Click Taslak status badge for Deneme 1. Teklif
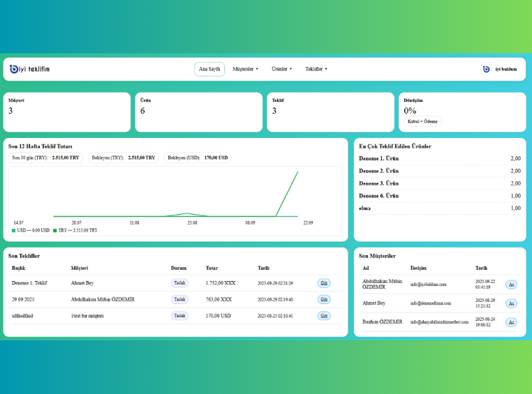 click(179, 283)
